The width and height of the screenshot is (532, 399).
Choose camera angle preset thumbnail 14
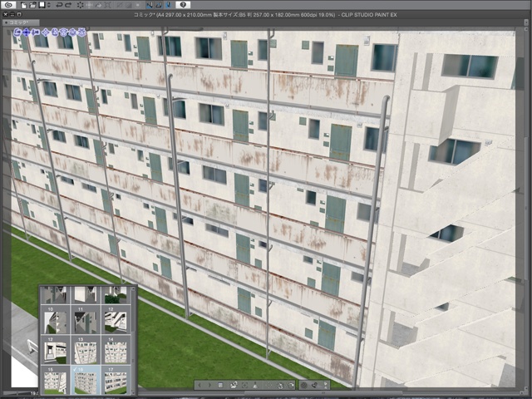116,350
